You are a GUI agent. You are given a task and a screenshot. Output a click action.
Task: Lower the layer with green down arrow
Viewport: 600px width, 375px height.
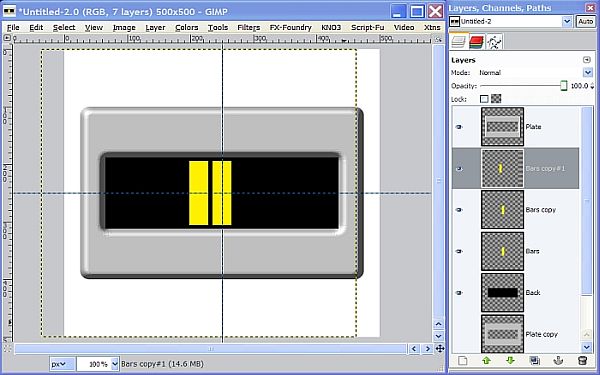(510, 360)
